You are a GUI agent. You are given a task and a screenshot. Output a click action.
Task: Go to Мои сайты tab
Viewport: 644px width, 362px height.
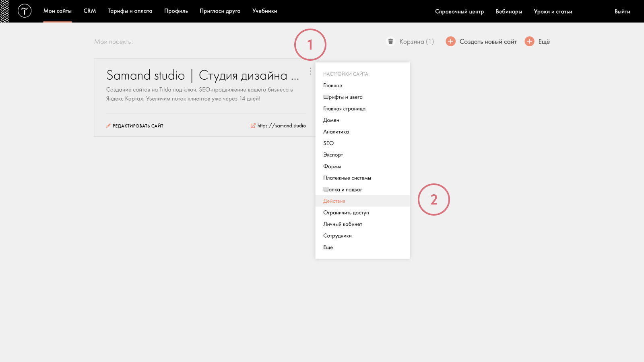pyautogui.click(x=58, y=11)
